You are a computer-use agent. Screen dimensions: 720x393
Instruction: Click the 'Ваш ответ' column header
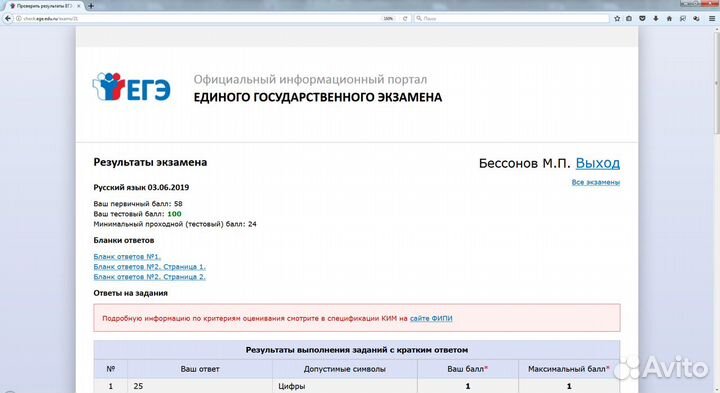200,369
